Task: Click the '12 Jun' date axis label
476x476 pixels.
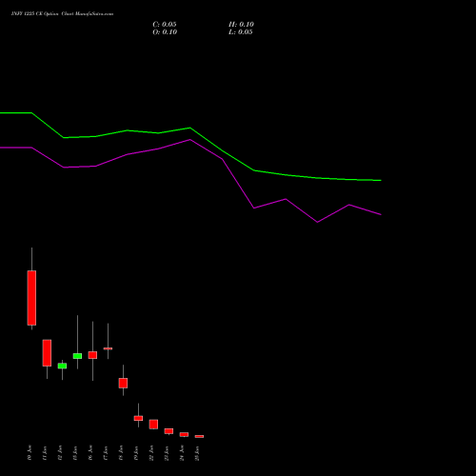Action: coord(60,453)
